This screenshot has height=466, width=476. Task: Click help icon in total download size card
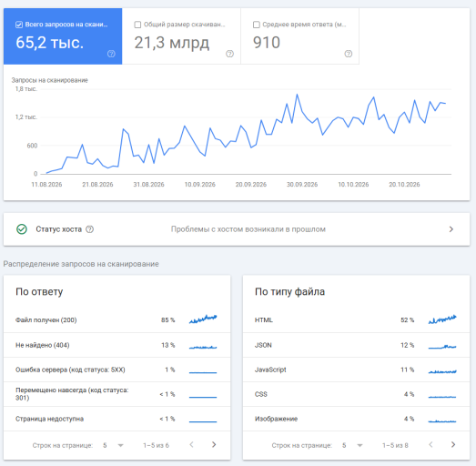pos(229,54)
